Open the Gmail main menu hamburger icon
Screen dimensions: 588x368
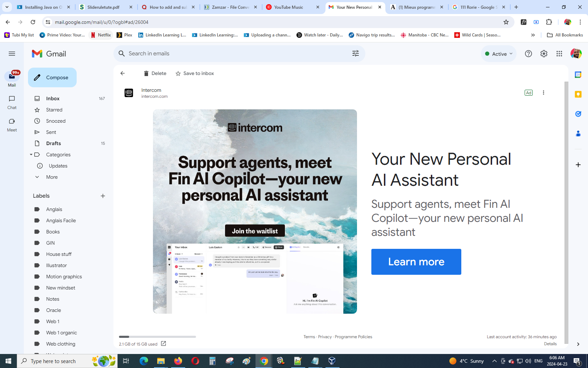click(x=12, y=54)
